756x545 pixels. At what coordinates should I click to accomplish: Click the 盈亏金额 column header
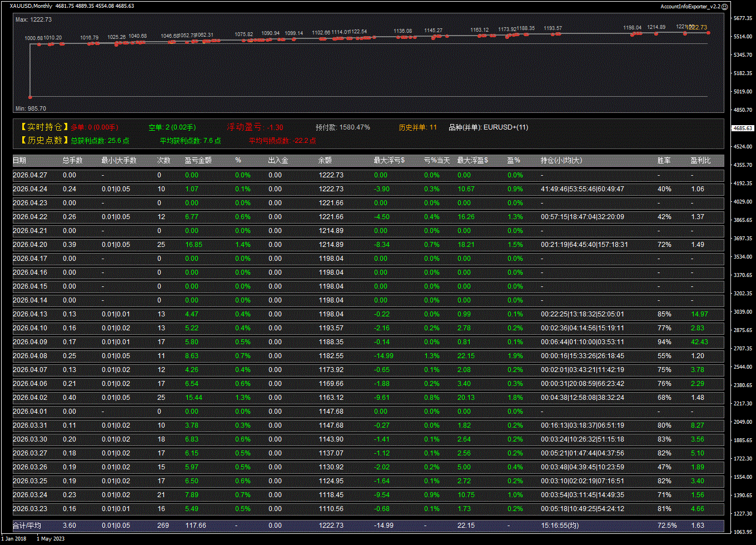(198, 161)
